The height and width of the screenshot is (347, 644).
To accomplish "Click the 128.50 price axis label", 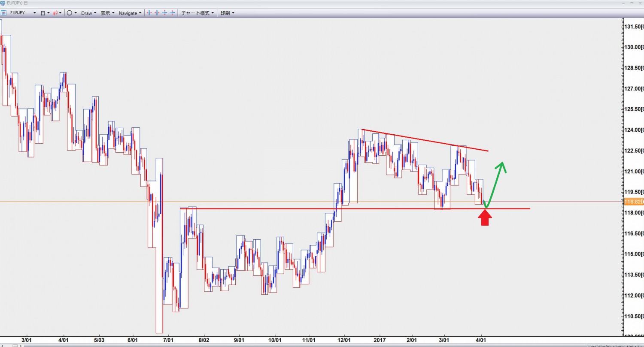I will (633, 68).
